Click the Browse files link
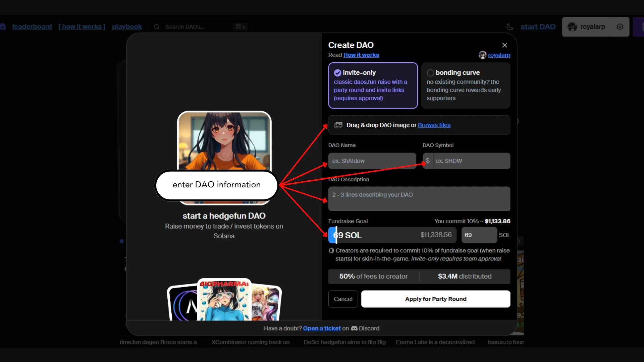Screen dimensions: 644x362 point(434,125)
